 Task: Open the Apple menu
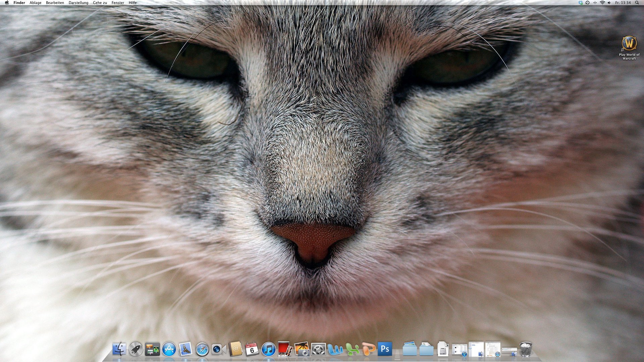click(x=7, y=3)
